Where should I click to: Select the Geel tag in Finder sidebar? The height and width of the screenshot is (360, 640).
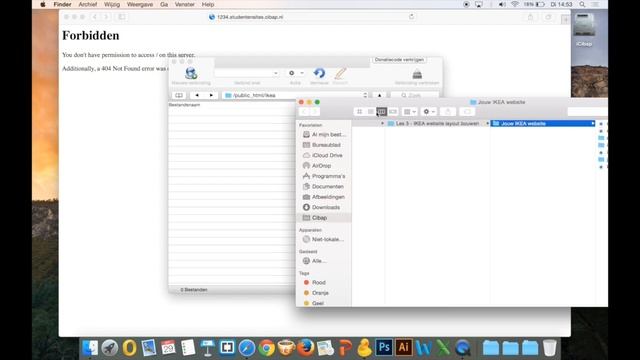coord(314,303)
